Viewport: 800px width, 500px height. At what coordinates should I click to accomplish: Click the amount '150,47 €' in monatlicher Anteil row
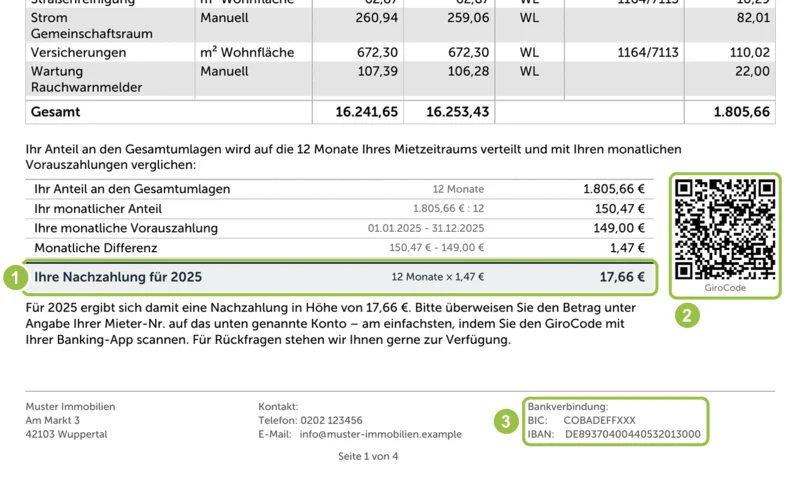pos(619,209)
